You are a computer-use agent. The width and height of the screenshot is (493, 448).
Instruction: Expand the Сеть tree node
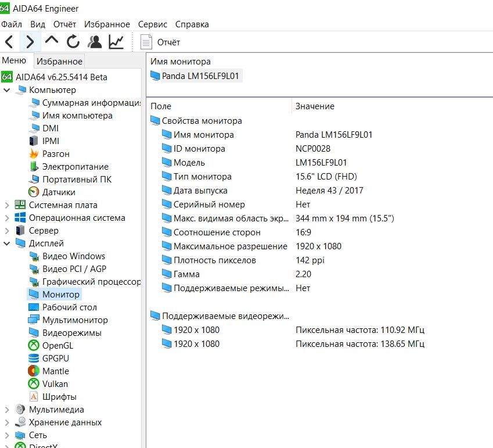6,435
